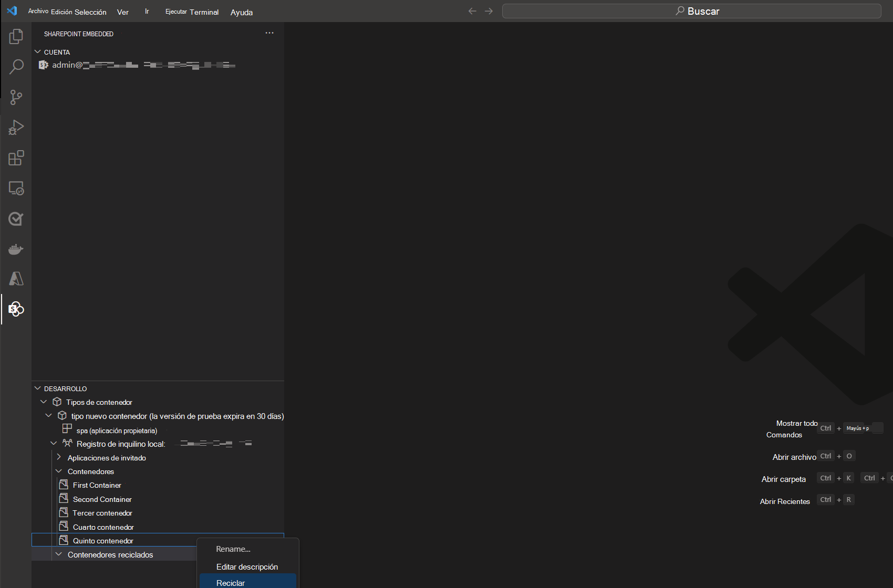This screenshot has width=893, height=588.
Task: Choose Editar descripción in context menu
Action: pos(248,566)
